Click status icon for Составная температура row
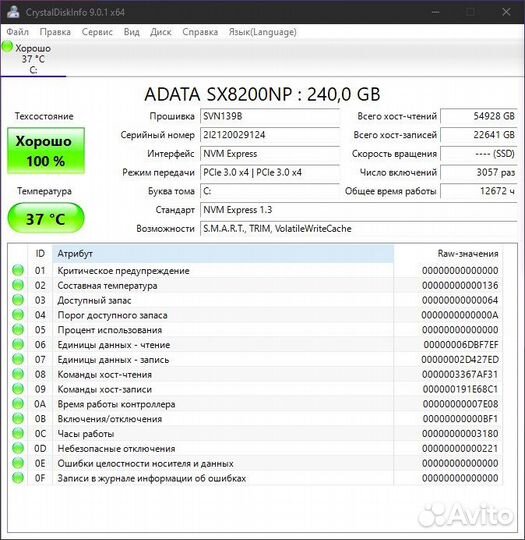This screenshot has height=540, width=525. (18, 285)
